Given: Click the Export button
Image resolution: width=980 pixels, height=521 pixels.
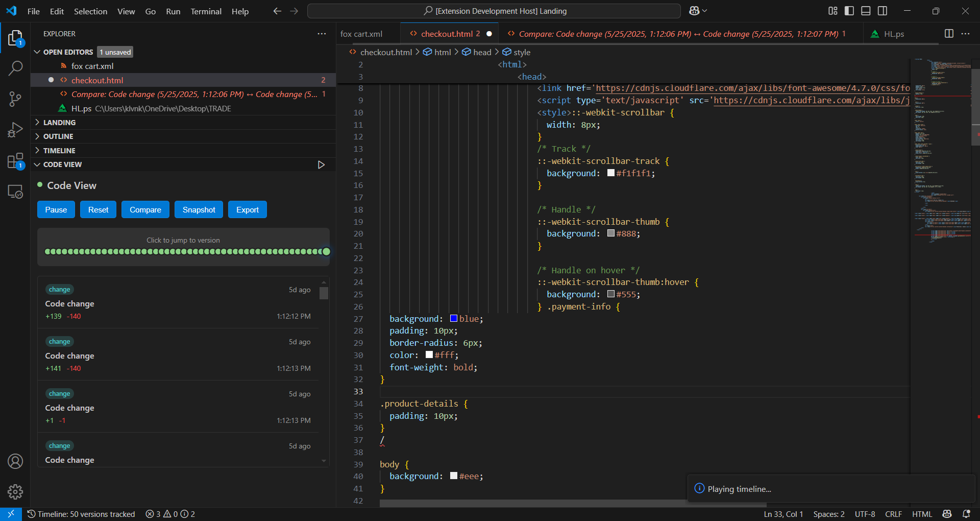Looking at the screenshot, I should 248,209.
